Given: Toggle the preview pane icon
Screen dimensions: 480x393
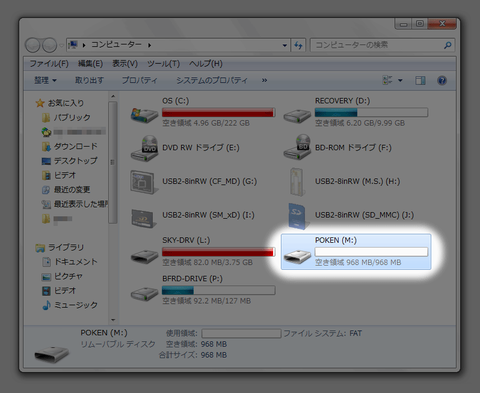Looking at the screenshot, I should (x=420, y=80).
